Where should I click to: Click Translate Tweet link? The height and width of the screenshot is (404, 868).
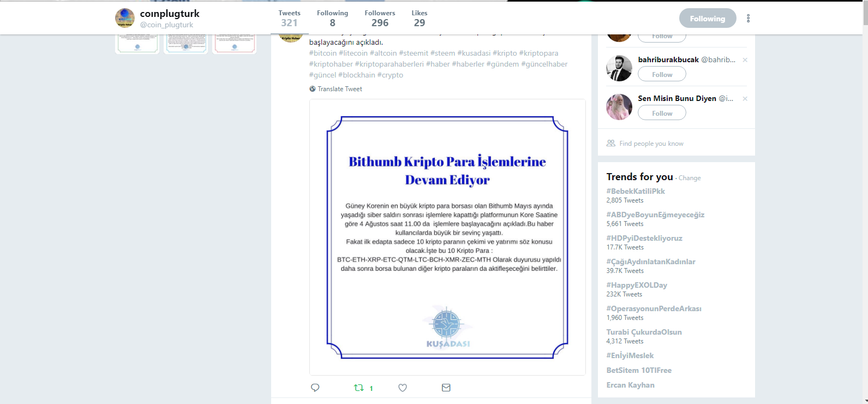(340, 89)
